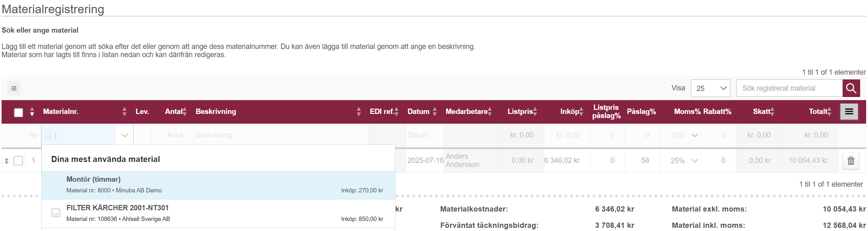Sort by Totalt column
868x231 pixels.
(829, 112)
